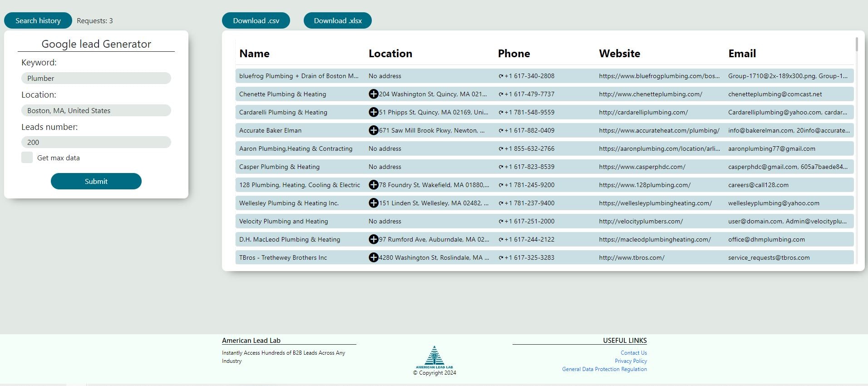Click phone icon beside +1 617-244-2122
This screenshot has width=868, height=386.
pos(501,240)
